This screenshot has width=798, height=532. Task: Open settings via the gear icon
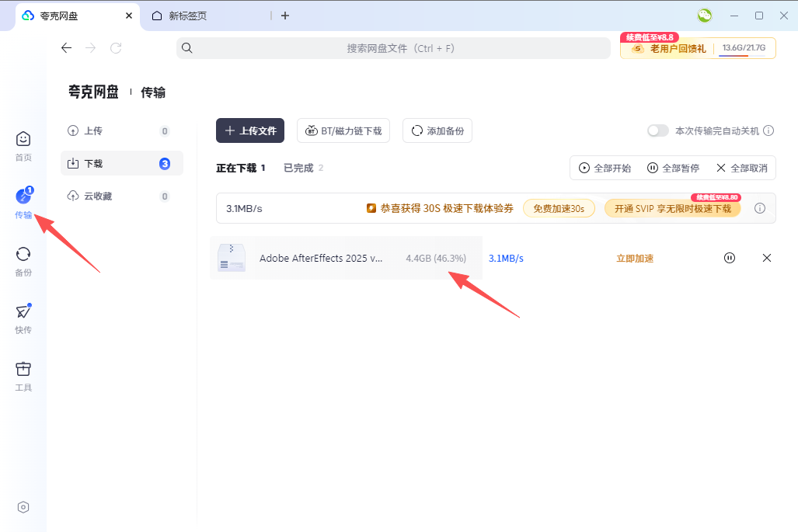click(x=23, y=507)
